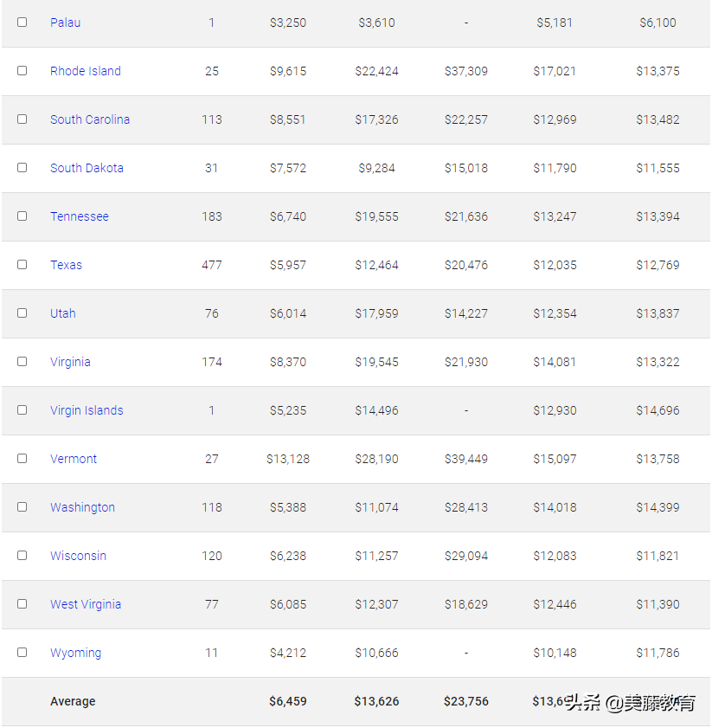Tick the Vermont row checkbox
This screenshot has height=728, width=712.
coord(22,459)
